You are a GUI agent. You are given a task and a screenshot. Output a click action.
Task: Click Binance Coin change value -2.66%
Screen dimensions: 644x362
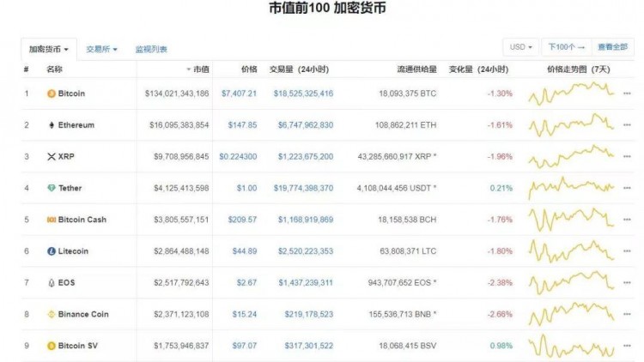(500, 314)
